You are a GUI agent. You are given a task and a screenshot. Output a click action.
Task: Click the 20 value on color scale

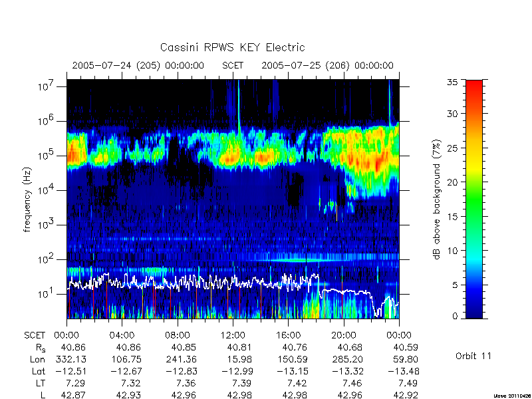tap(452, 182)
